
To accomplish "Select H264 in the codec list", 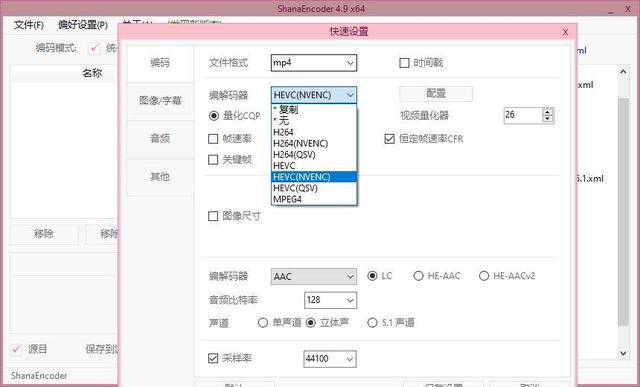I will [x=313, y=132].
